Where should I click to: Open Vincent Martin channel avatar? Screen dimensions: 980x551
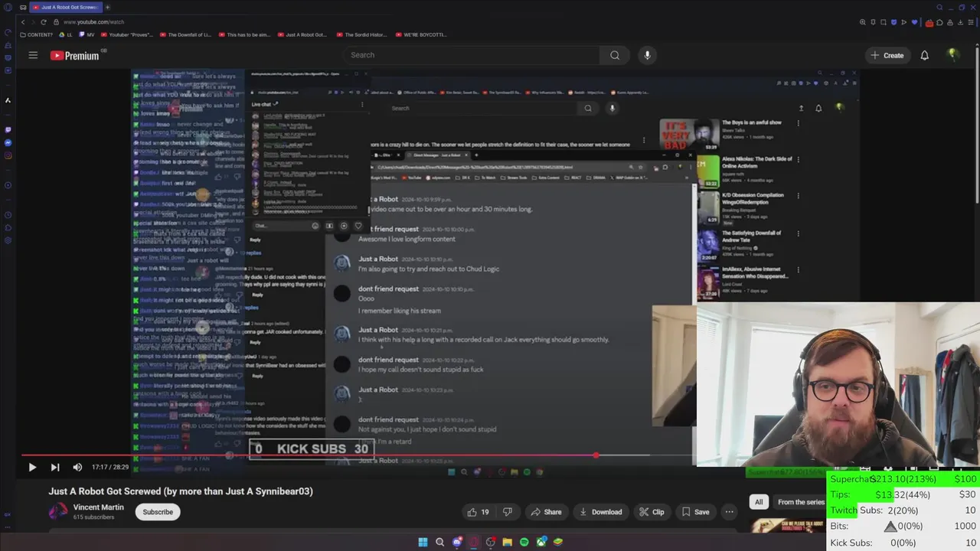pos(58,512)
